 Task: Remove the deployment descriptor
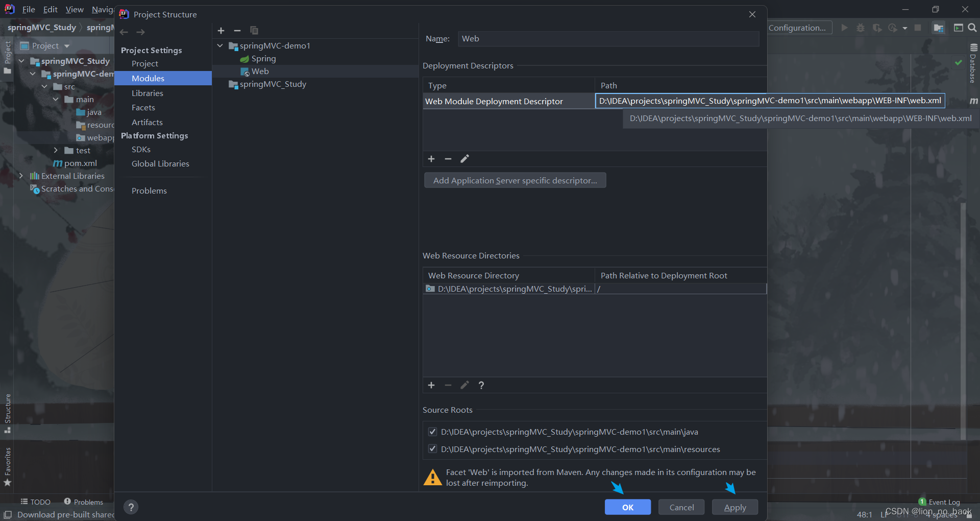[x=448, y=159]
